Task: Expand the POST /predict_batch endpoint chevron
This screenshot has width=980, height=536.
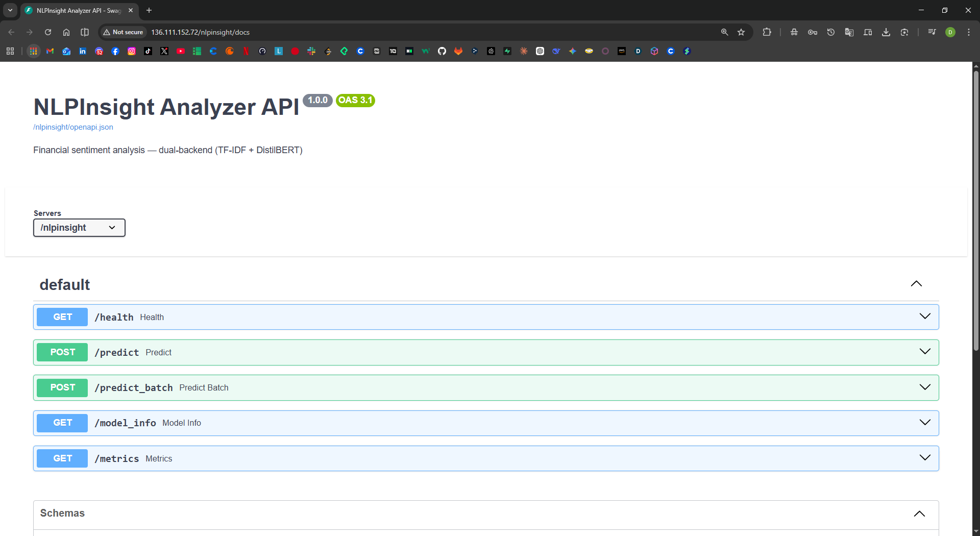Action: (924, 387)
